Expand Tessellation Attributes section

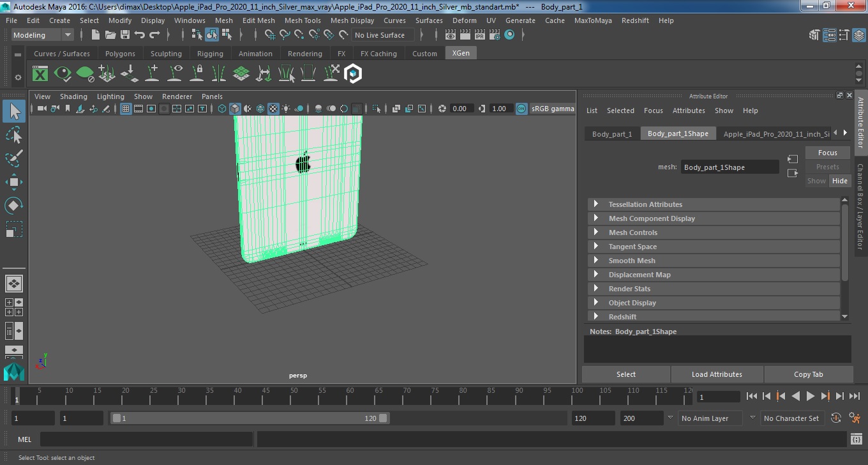point(714,204)
